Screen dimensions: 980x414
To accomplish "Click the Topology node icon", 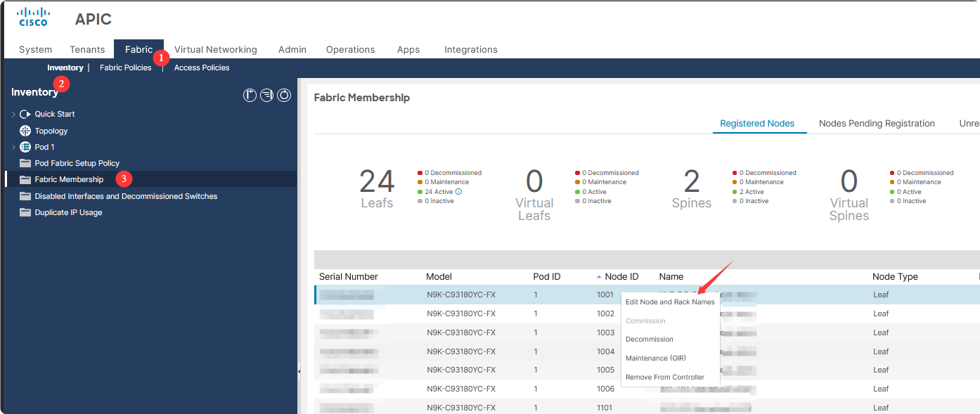I will pos(25,131).
